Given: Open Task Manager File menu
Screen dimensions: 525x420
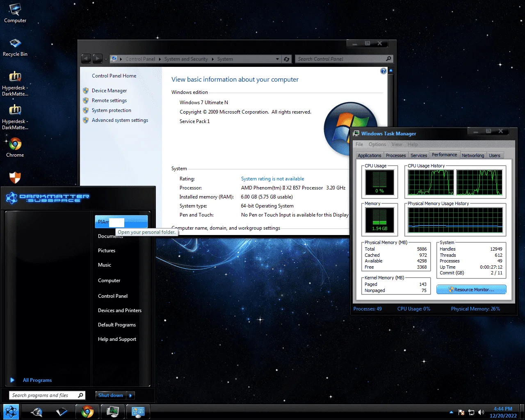Looking at the screenshot, I should 359,144.
